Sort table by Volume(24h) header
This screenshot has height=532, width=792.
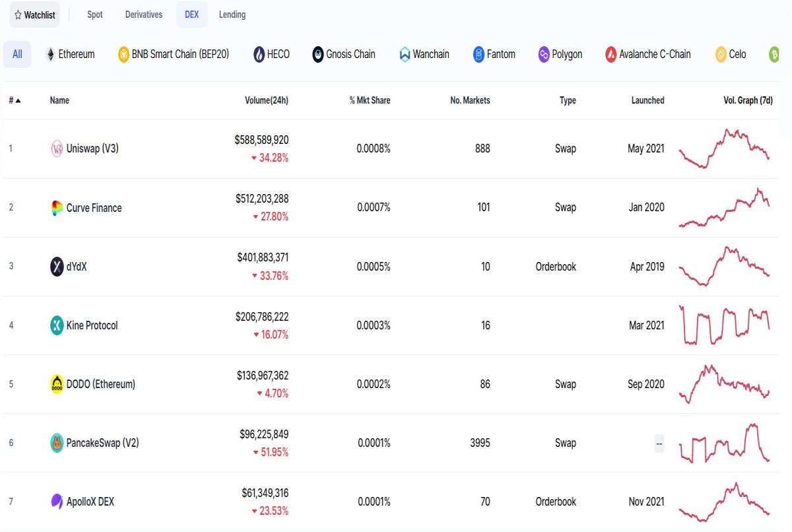(266, 100)
